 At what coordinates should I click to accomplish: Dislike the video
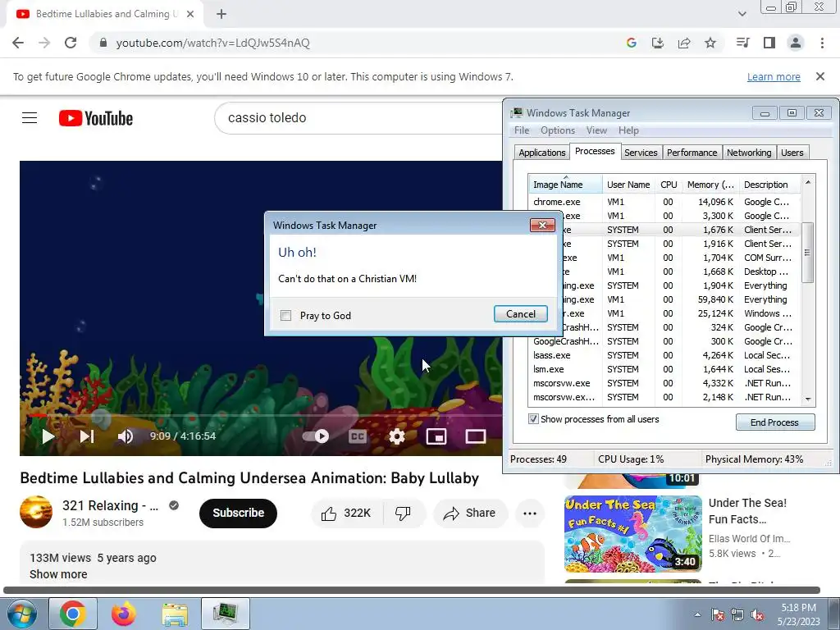[x=404, y=514]
